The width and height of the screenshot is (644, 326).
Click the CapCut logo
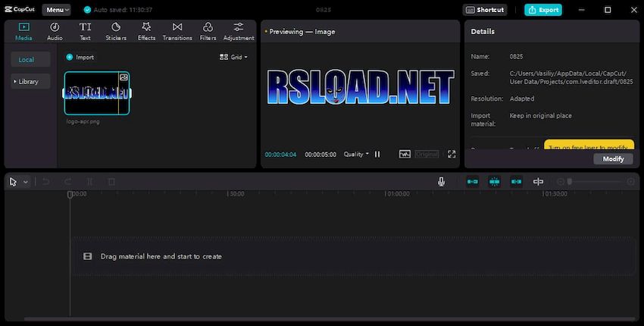20,9
